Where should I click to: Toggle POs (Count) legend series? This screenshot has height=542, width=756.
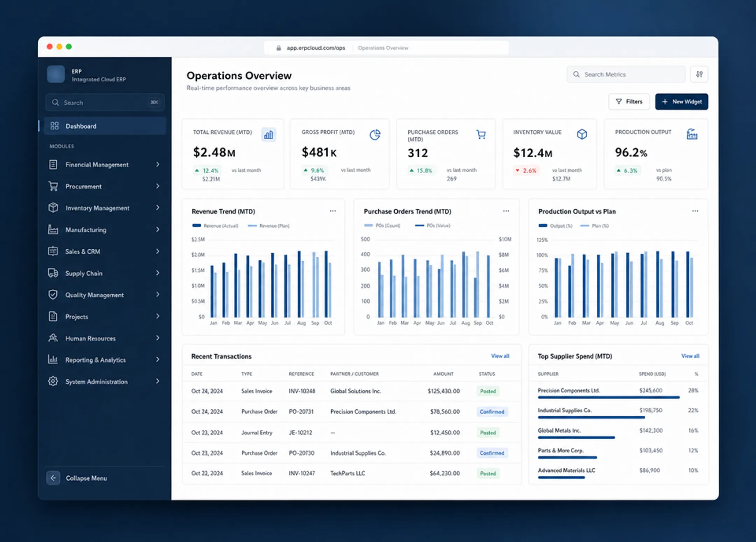pos(382,225)
